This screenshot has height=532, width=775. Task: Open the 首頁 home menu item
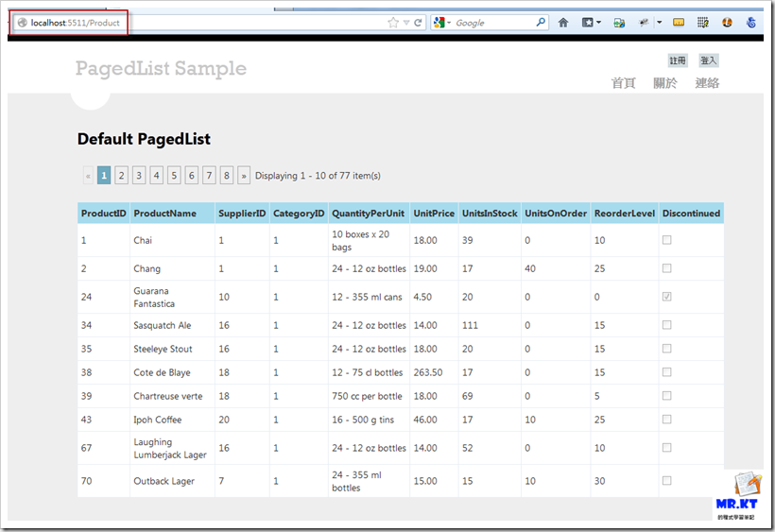(623, 83)
